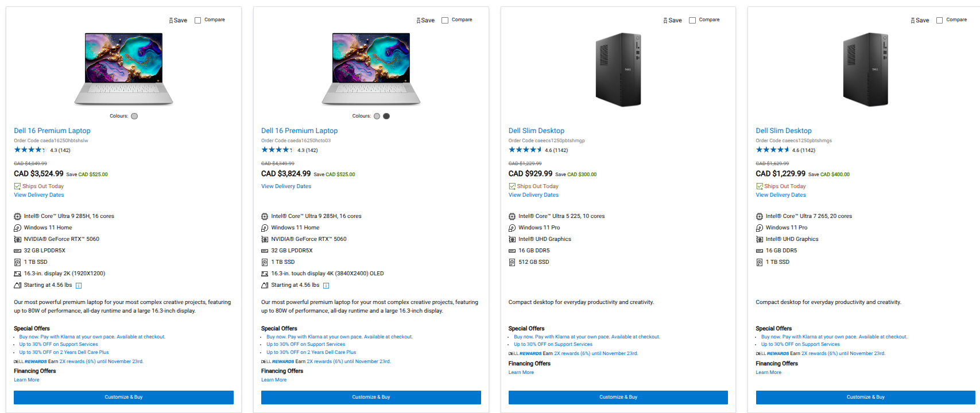The width and height of the screenshot is (980, 413).
Task: Save the first Dell 16 Premium Laptop
Action: 178,20
